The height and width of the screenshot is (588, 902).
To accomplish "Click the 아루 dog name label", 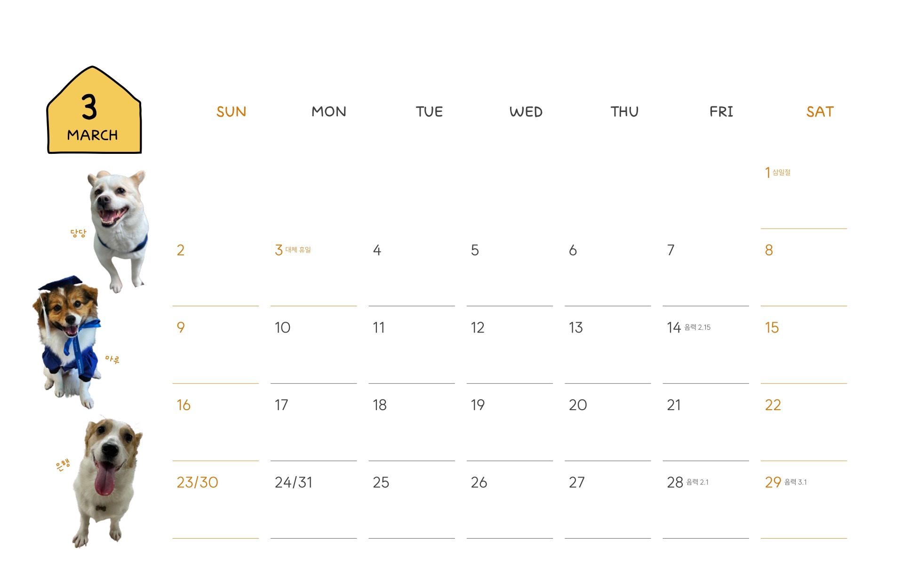I will point(112,359).
